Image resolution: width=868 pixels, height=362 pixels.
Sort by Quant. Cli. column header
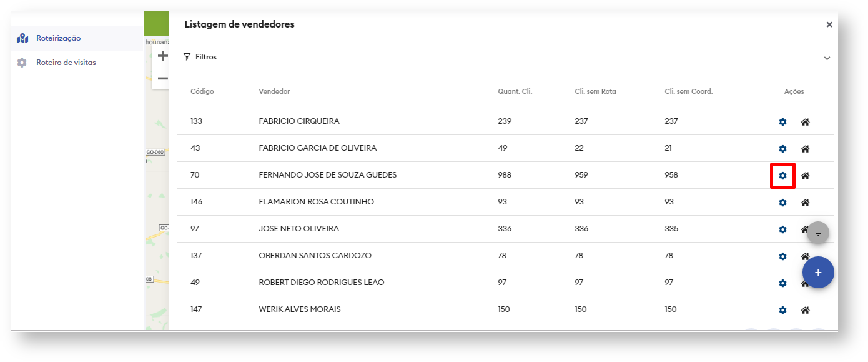[x=515, y=91]
